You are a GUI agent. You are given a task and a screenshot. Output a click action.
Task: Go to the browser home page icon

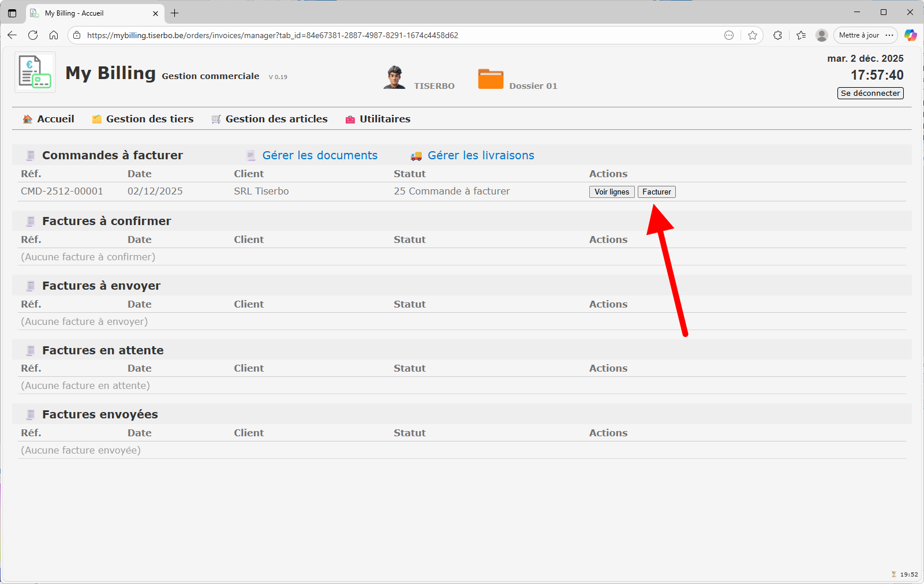(x=54, y=35)
